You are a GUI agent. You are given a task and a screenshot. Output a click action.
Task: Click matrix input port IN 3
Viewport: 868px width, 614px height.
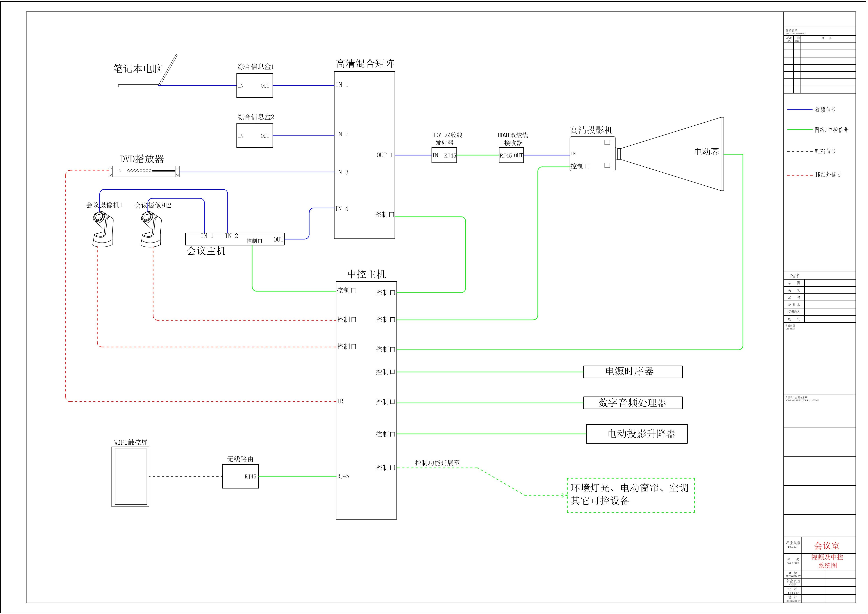tap(342, 172)
